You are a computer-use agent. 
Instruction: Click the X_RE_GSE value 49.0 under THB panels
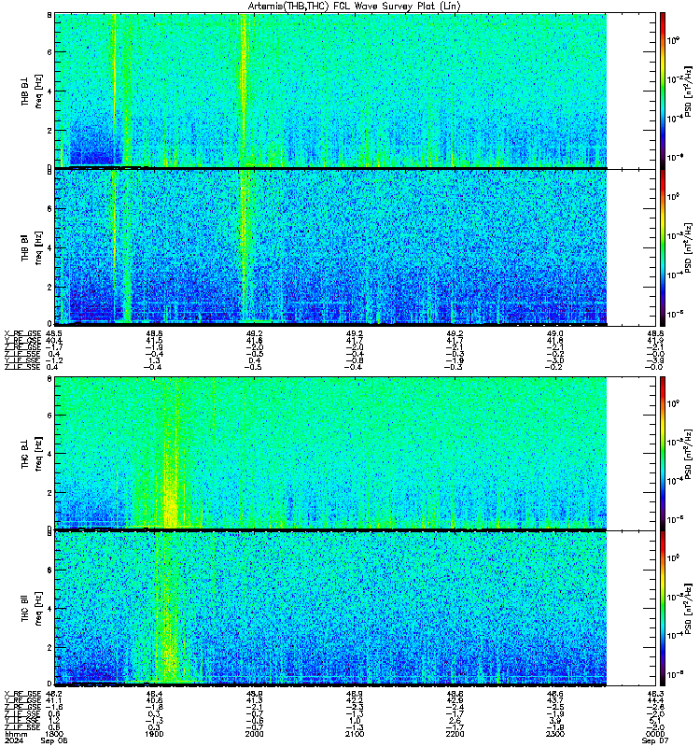pyautogui.click(x=554, y=334)
